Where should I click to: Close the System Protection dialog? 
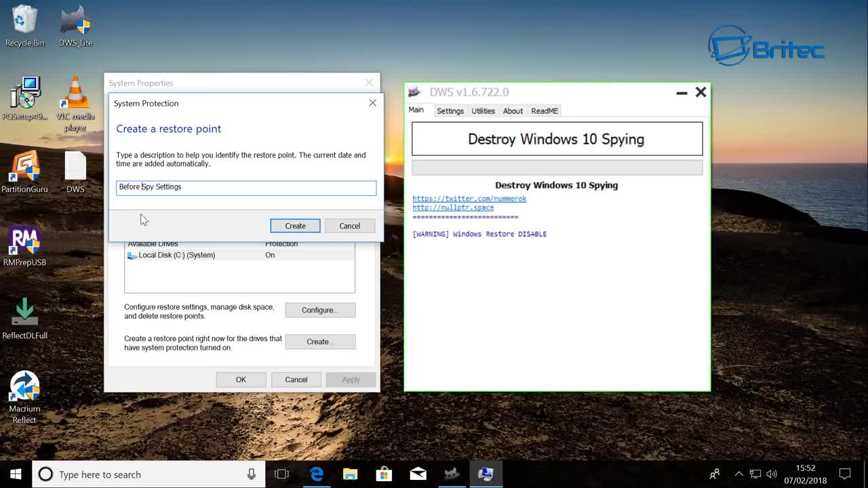point(372,103)
